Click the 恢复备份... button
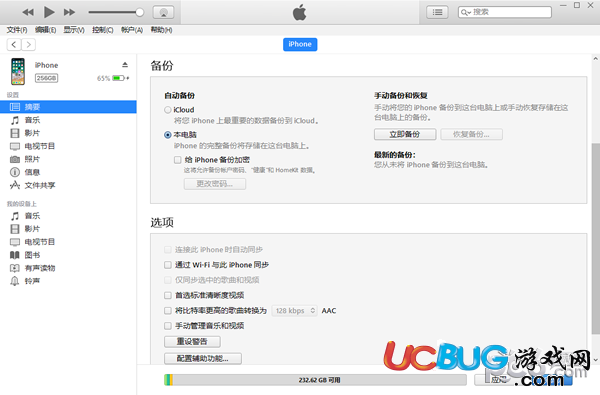 471,134
